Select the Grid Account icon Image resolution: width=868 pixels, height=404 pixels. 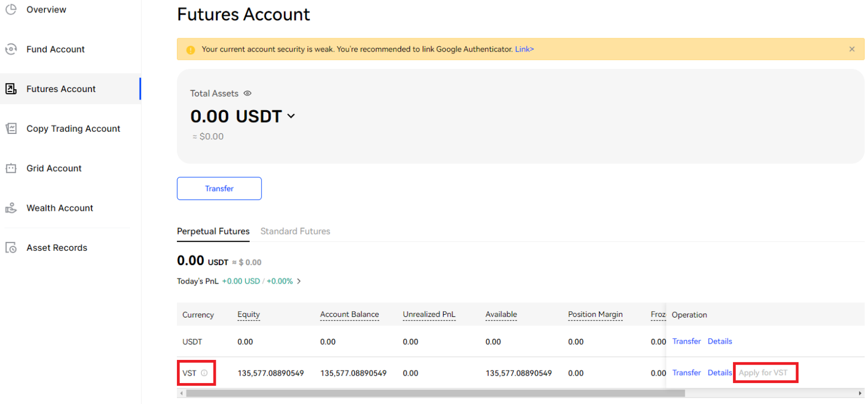11,168
